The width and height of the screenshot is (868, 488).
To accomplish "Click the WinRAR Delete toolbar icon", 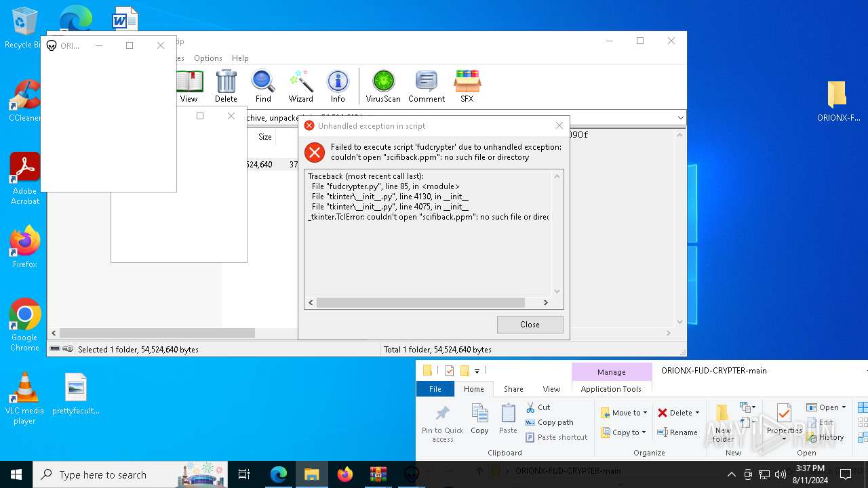I will [x=226, y=86].
